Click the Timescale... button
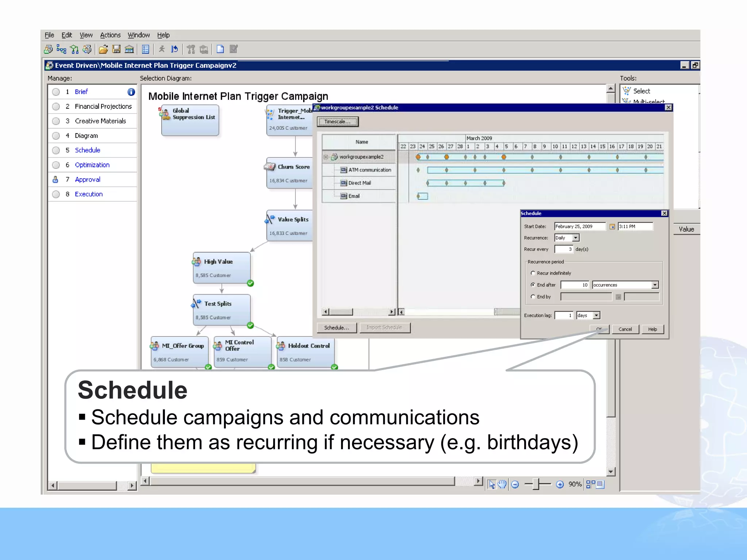 pyautogui.click(x=338, y=122)
